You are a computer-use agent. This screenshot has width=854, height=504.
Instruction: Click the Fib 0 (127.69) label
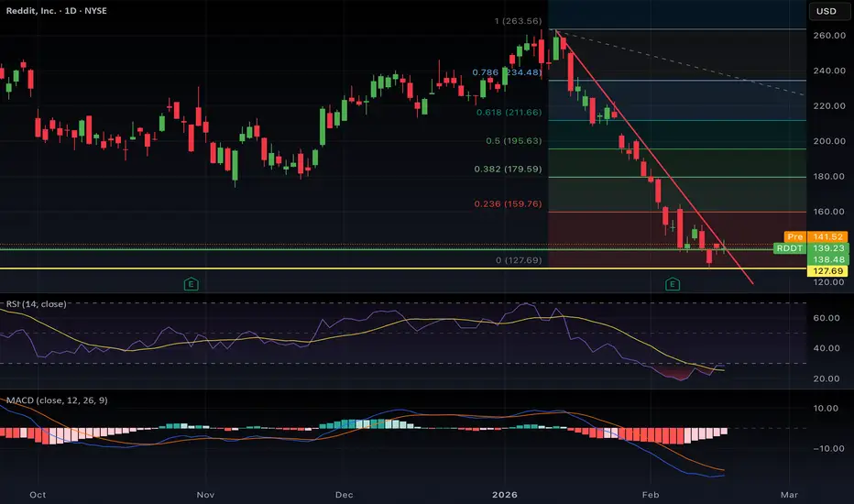tap(519, 260)
